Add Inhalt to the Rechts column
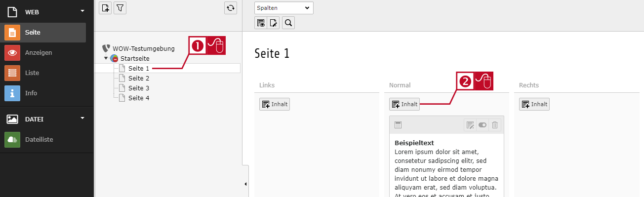Screen dimensions: 644x197 pyautogui.click(x=534, y=104)
